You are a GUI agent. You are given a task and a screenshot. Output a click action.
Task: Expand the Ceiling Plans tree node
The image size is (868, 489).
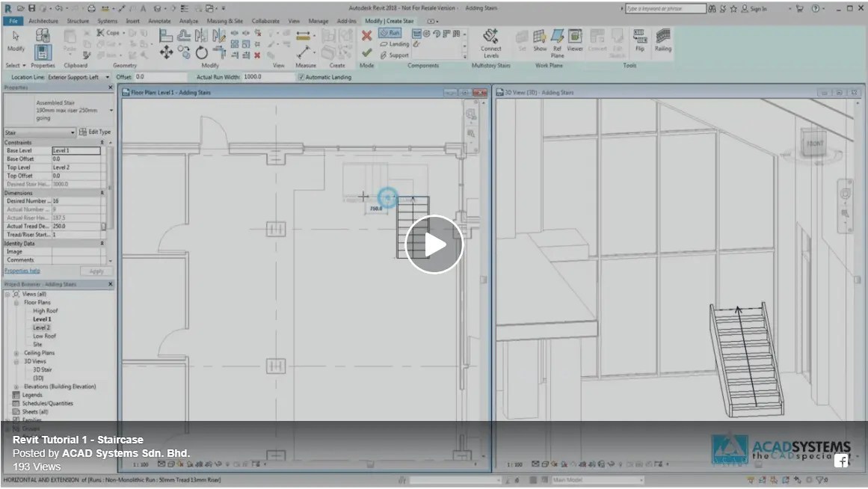pyautogui.click(x=16, y=353)
